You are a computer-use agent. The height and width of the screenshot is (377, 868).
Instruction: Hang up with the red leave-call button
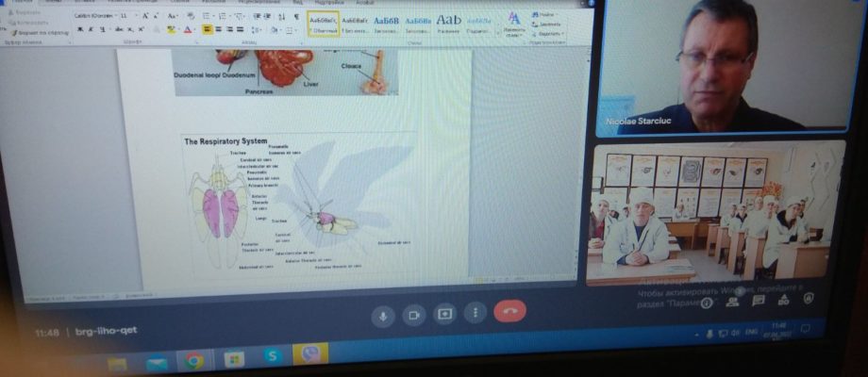point(509,311)
